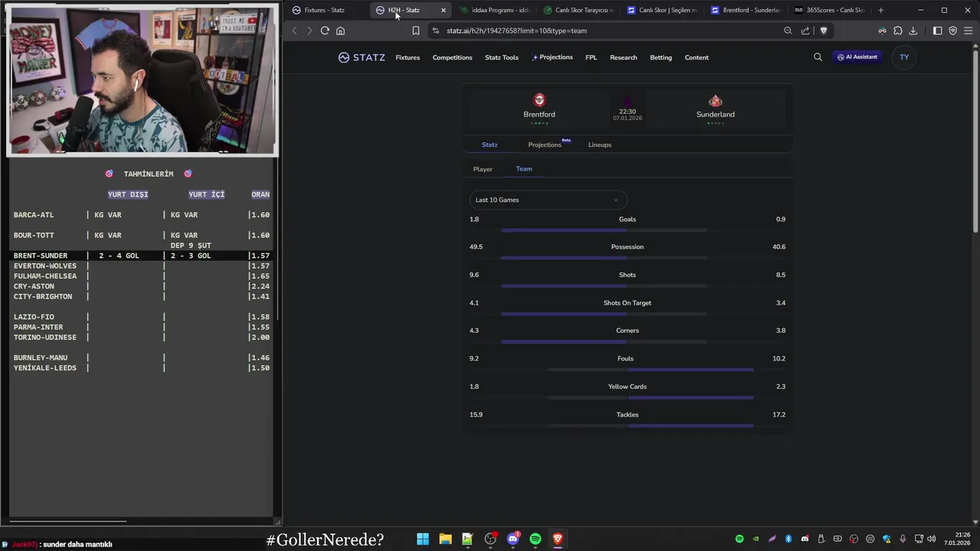This screenshot has height=551, width=980.
Task: Open the Lineups tab
Action: coord(599,145)
